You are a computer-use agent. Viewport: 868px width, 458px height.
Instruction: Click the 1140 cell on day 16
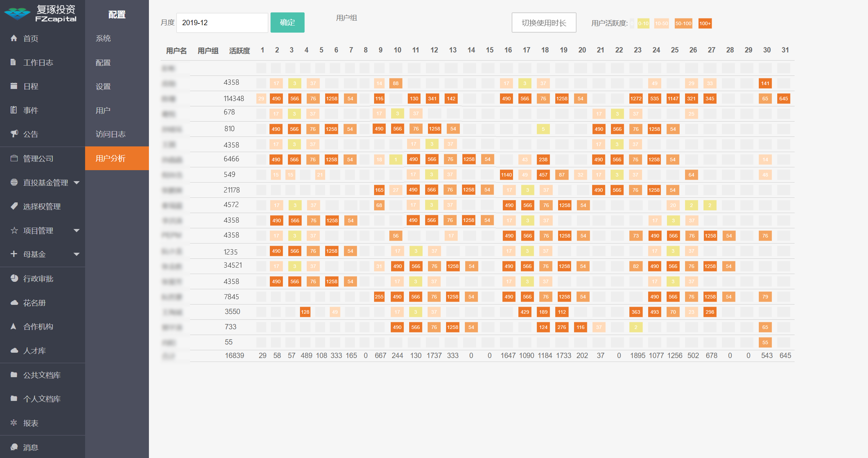pyautogui.click(x=506, y=175)
